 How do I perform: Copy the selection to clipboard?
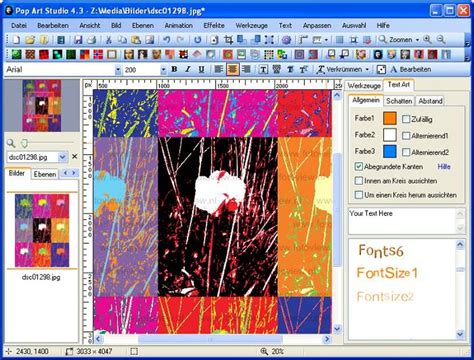(x=122, y=40)
